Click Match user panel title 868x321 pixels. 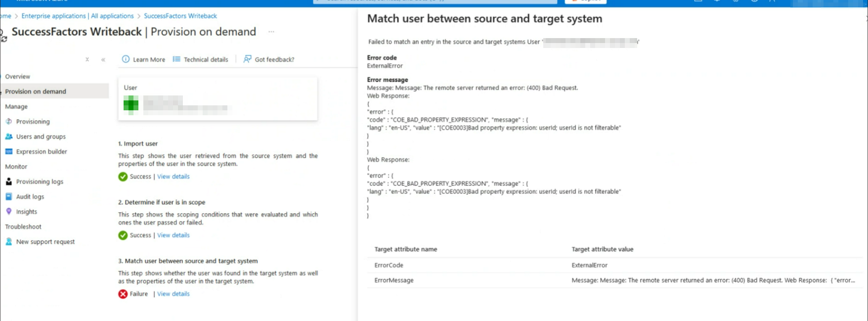[484, 19]
